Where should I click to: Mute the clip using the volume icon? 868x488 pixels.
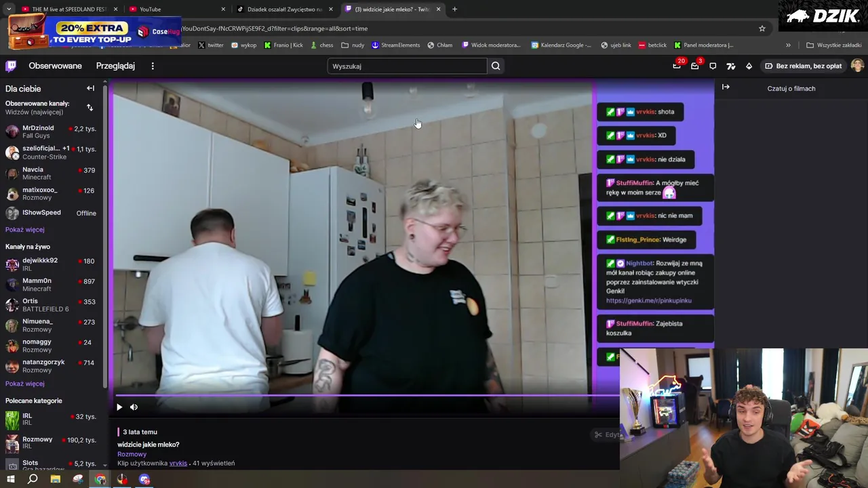[134, 407]
